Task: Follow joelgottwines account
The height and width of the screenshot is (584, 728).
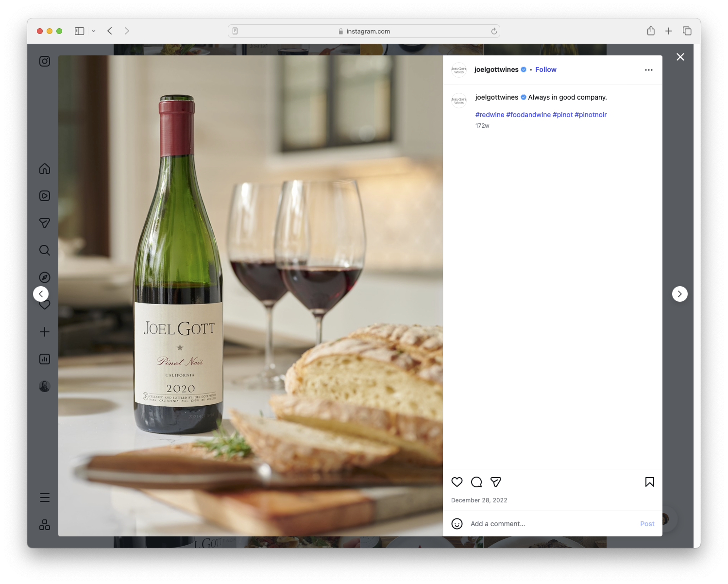Action: 546,69
